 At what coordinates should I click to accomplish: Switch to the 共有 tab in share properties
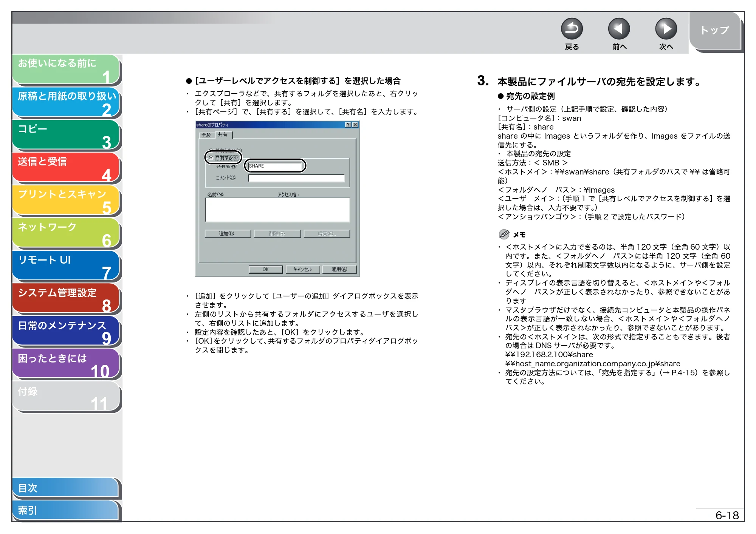coord(223,134)
